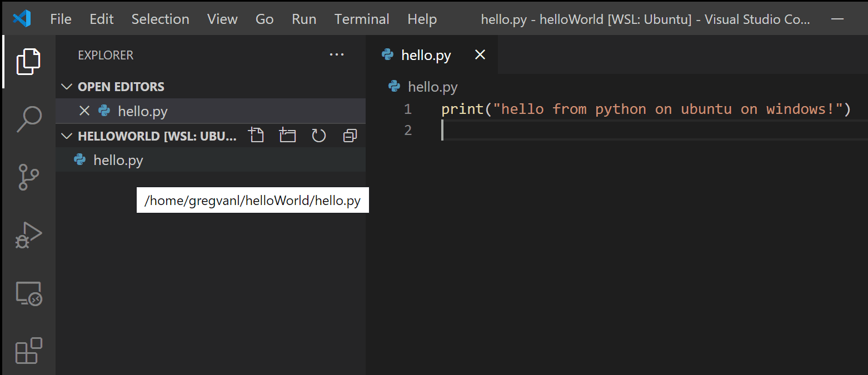Switch to the hello.py editor tab
This screenshot has height=375, width=868.
(426, 54)
